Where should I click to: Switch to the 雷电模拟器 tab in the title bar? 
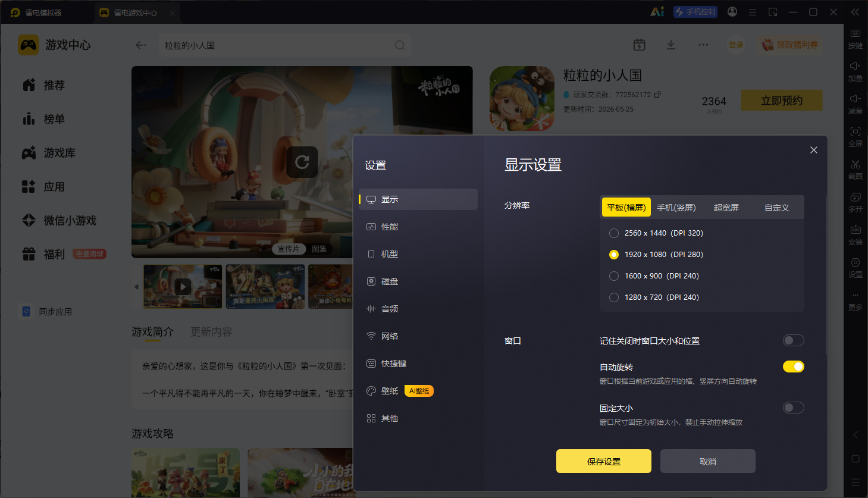click(x=37, y=12)
